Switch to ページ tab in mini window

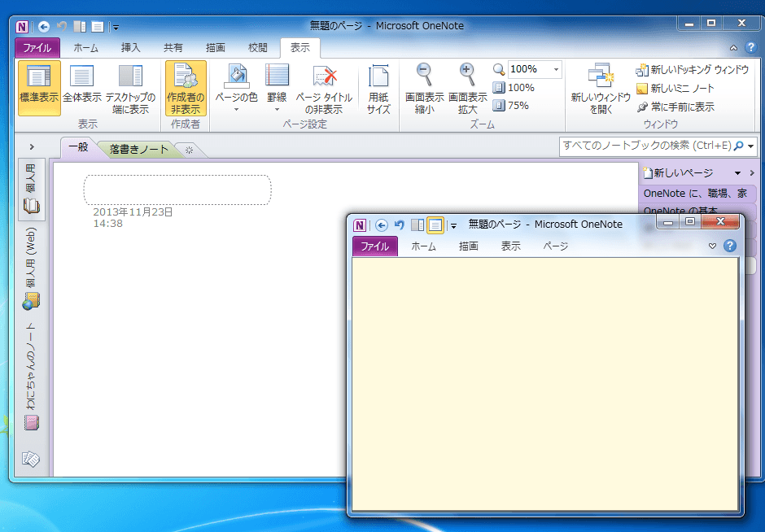pyautogui.click(x=556, y=246)
